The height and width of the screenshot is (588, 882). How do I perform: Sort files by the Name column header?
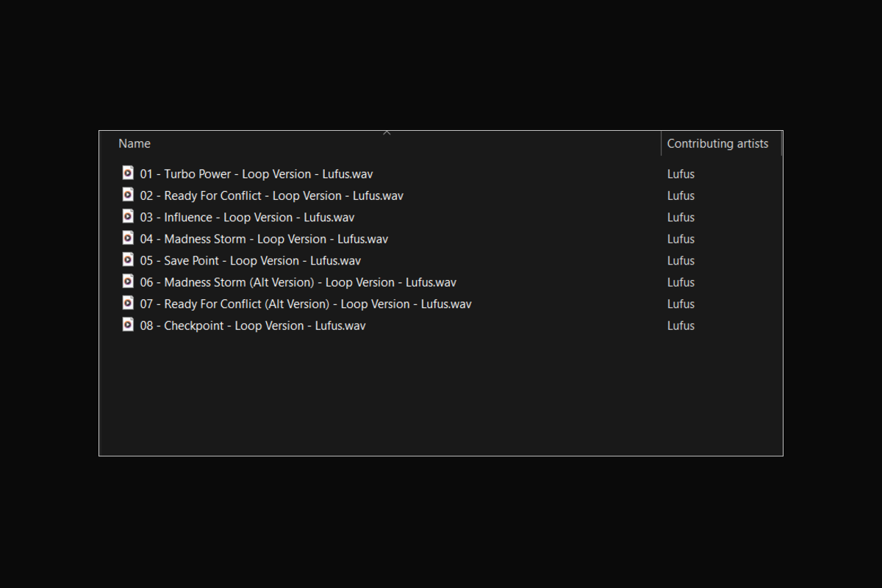(x=135, y=144)
